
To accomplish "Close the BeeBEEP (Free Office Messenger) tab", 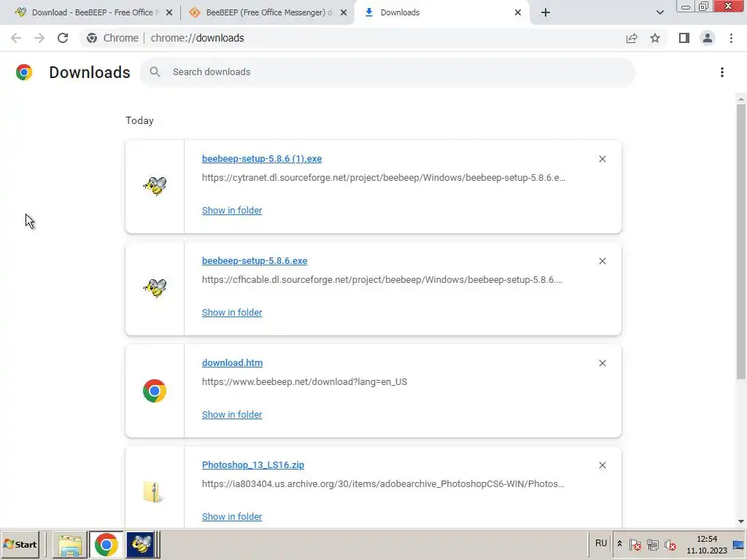I will click(x=344, y=13).
